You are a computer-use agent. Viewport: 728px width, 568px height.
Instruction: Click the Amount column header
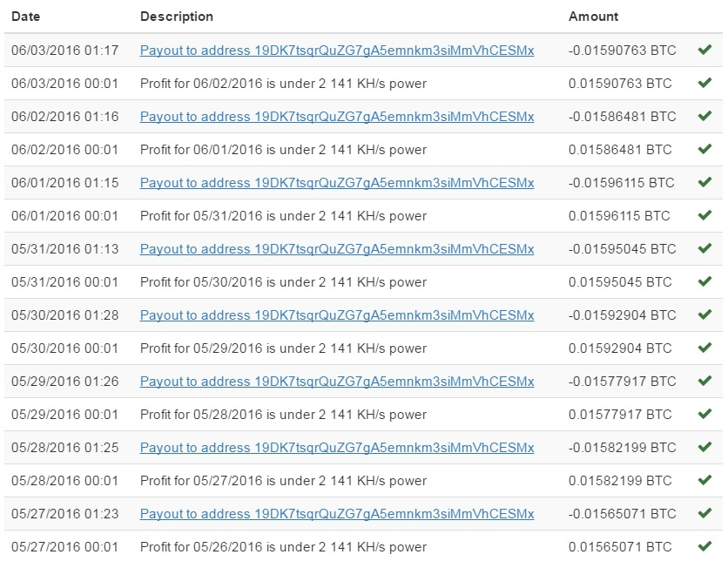[593, 17]
